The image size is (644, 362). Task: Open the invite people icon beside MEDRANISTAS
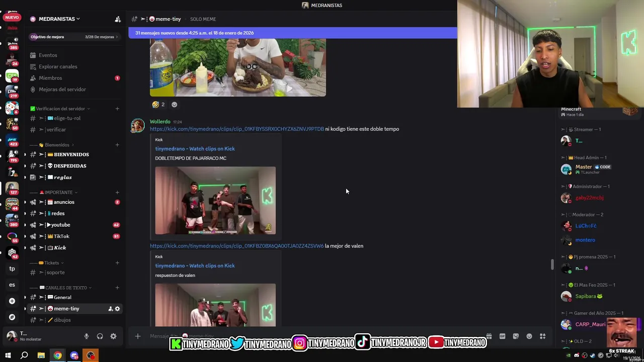[x=118, y=19]
